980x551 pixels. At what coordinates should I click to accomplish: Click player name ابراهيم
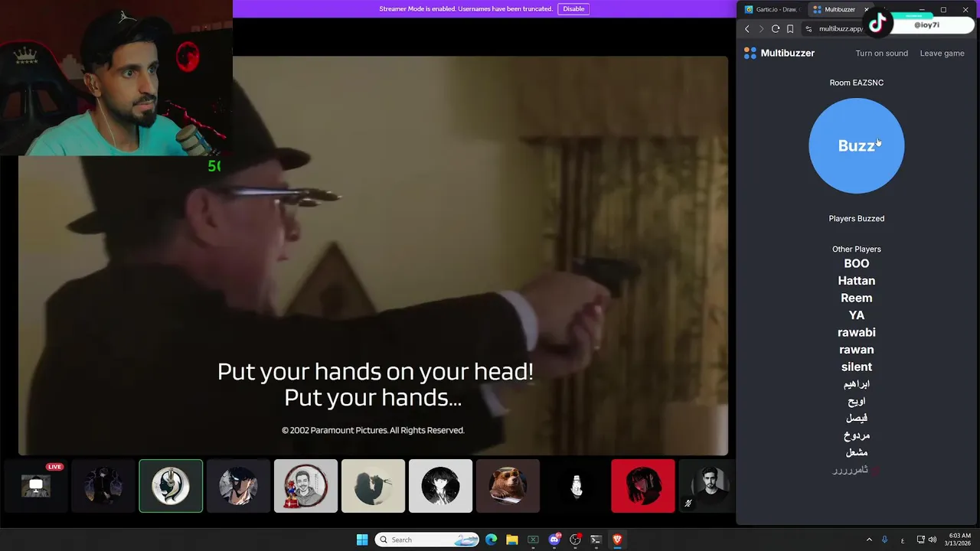[856, 384]
